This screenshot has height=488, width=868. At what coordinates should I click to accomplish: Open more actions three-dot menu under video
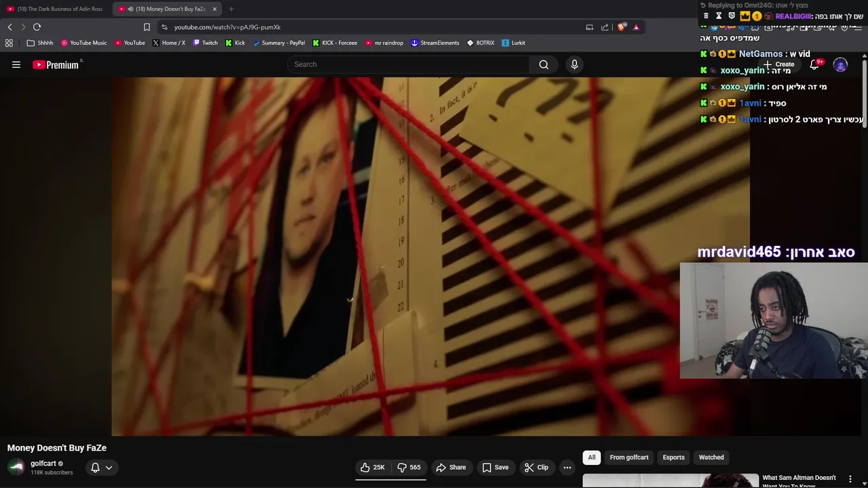[x=567, y=467]
